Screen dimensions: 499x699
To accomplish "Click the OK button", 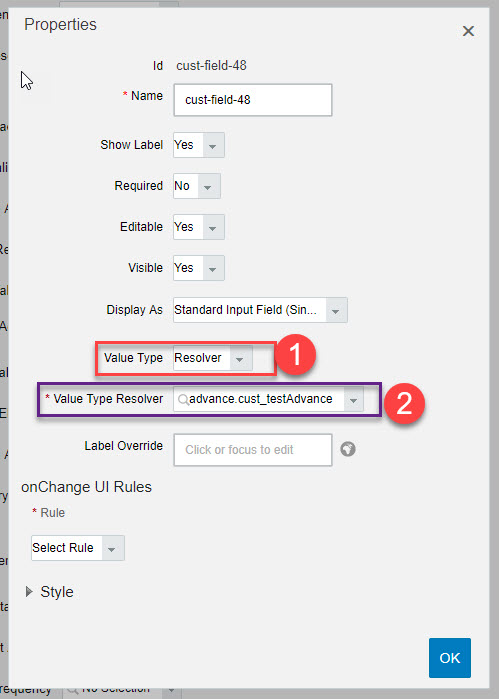I will click(450, 658).
